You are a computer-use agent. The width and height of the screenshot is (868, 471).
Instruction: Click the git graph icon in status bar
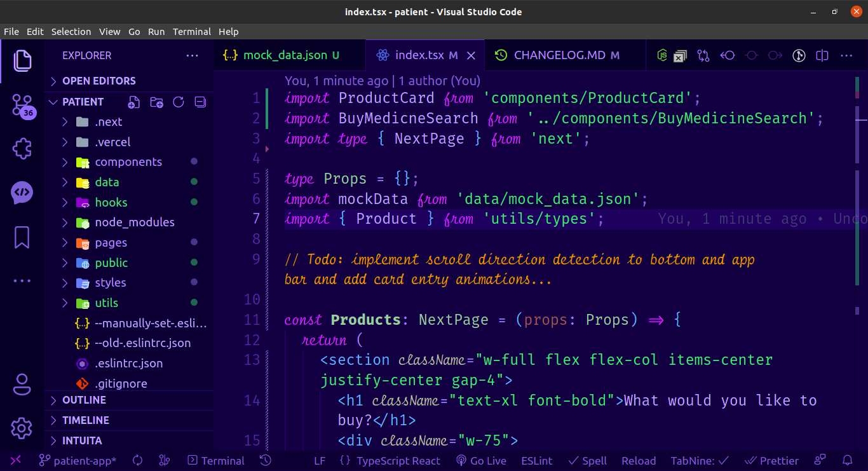pos(164,461)
